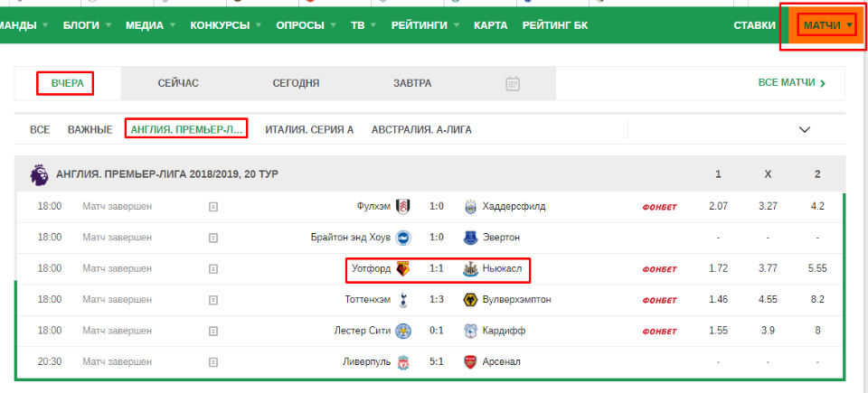Click the Fonbet logo for Tottenham match
The image size is (868, 393).
click(x=659, y=301)
